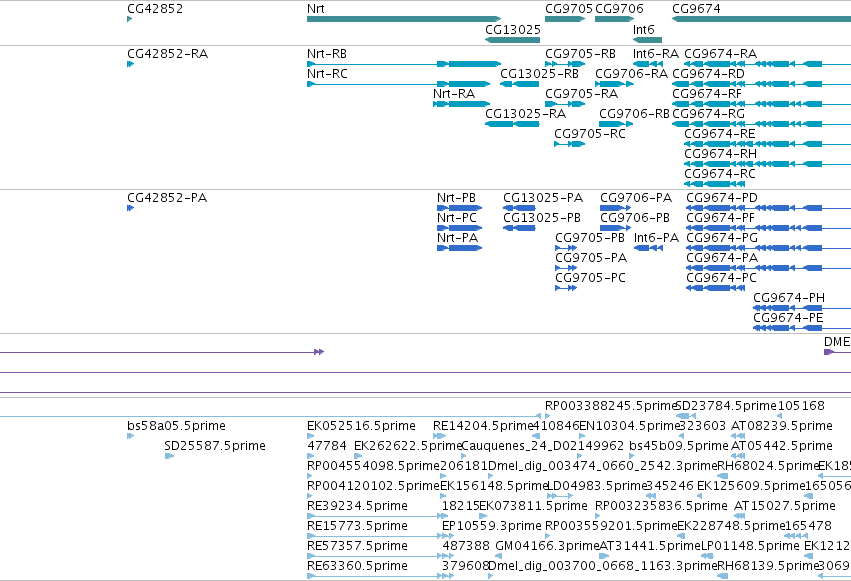Click the RP004554098.5prime feature
This screenshot has width=851, height=581.
(310, 476)
